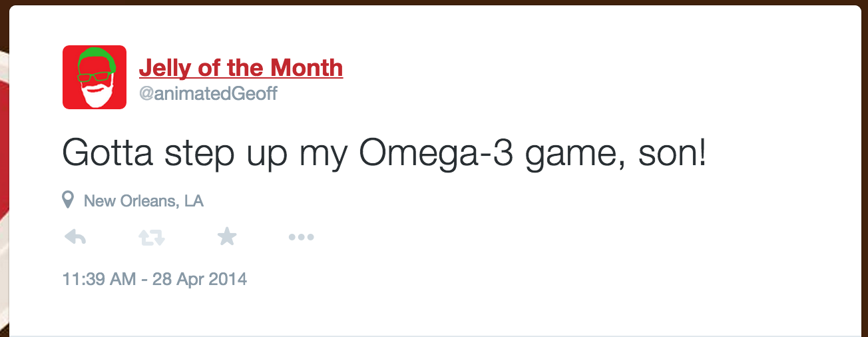
Task: Click the reply arrow icon
Action: (75, 236)
